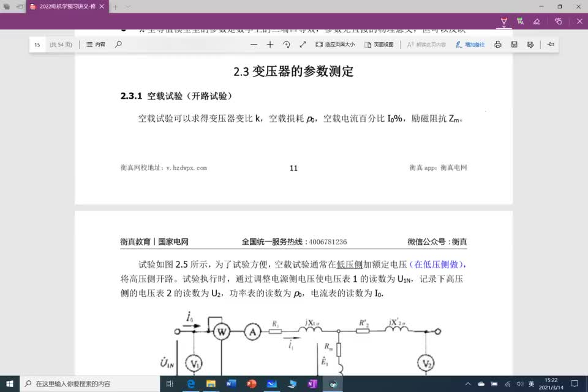This screenshot has width=588, height=392.
Task: Open the clock showing 15:22
Action: 551,384
